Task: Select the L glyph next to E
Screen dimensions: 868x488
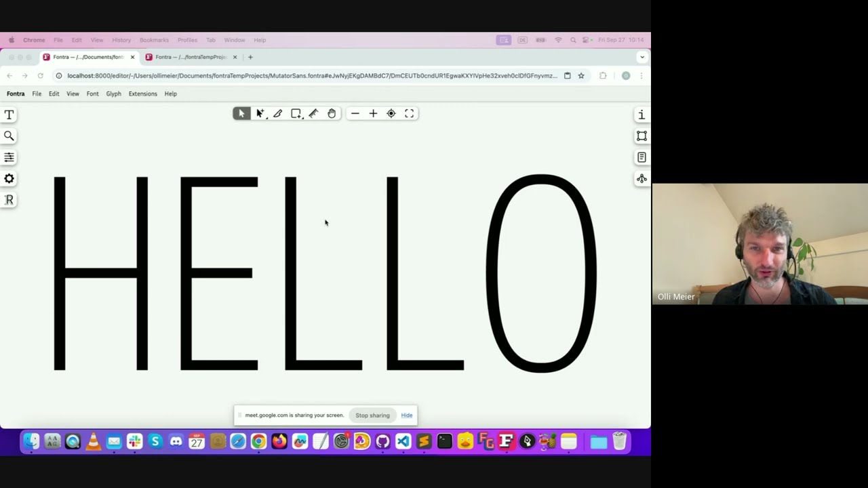Action: click(x=323, y=273)
